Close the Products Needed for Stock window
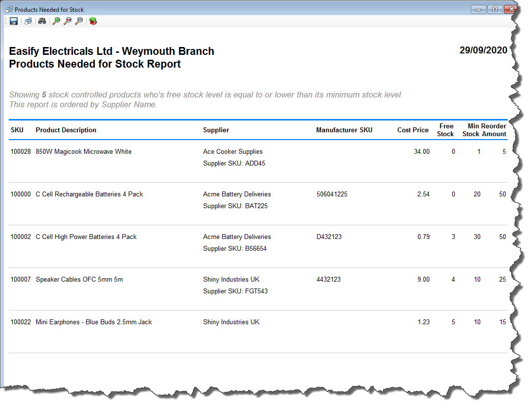 click(511, 9)
